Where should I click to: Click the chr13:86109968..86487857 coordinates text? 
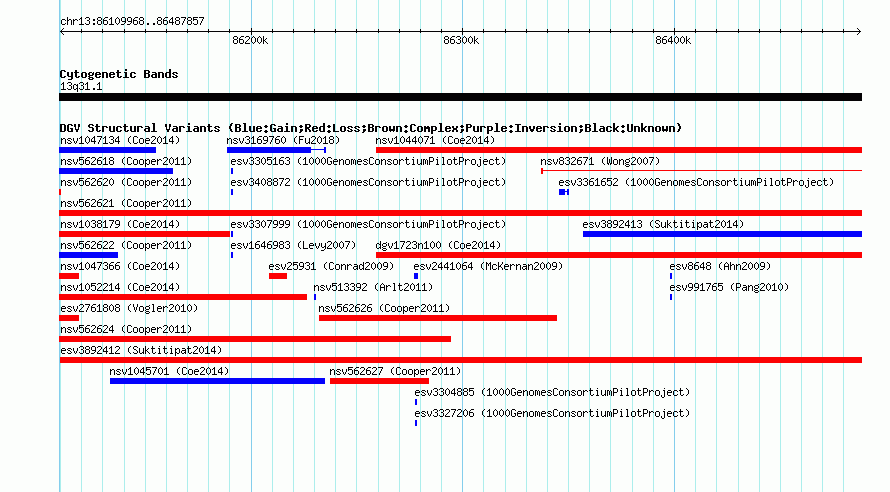[x=132, y=21]
